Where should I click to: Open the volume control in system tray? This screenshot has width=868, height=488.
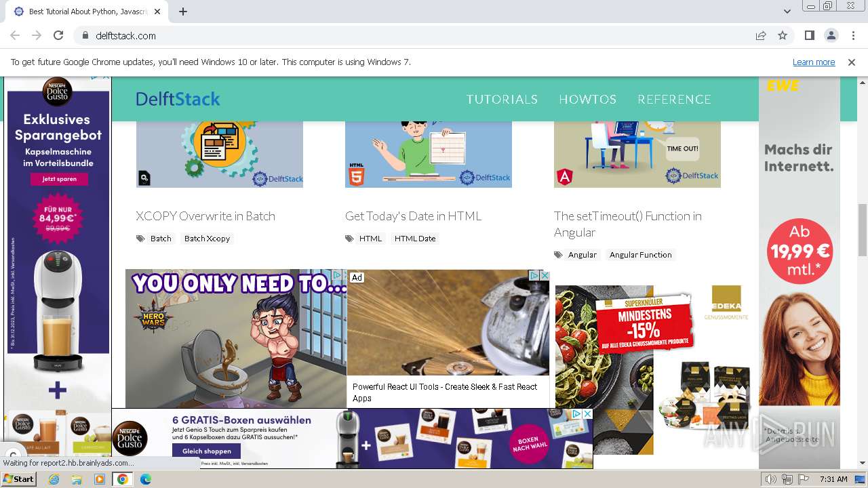(x=770, y=479)
